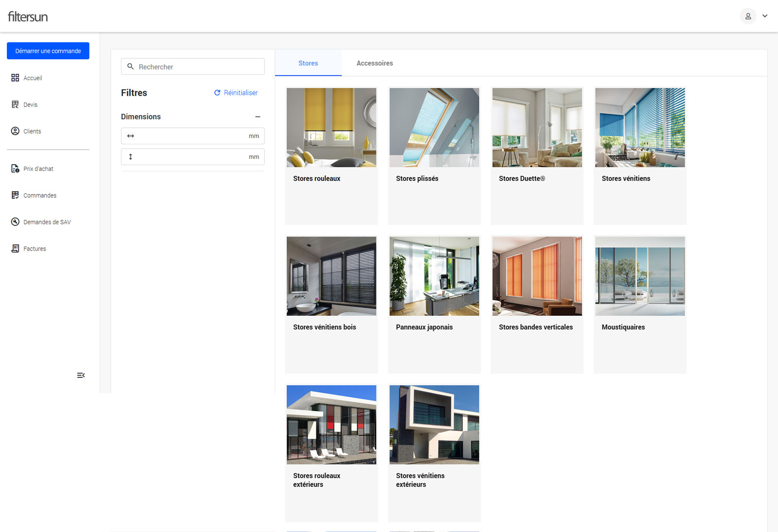Click the height dimension input field
This screenshot has height=532, width=778.
pyautogui.click(x=192, y=157)
